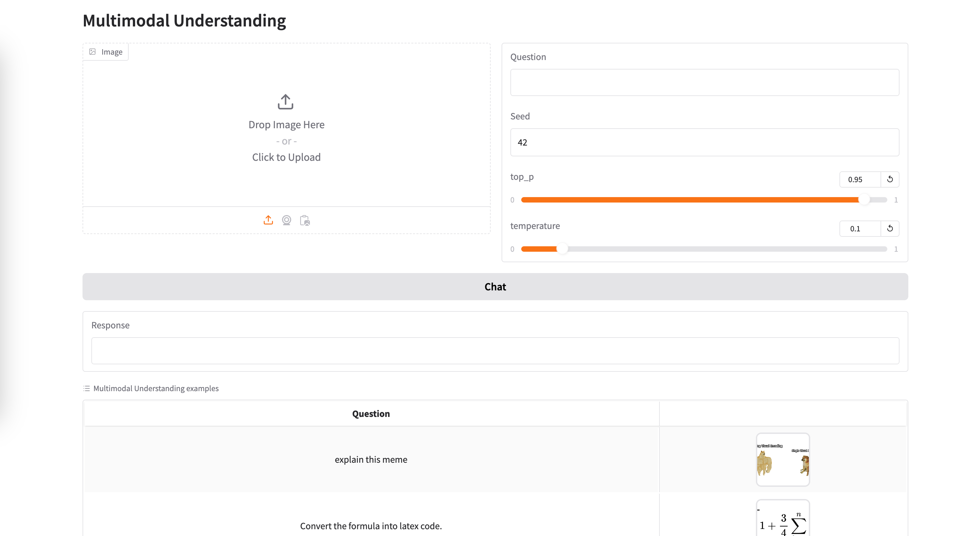The image size is (980, 536).
Task: Reset temperature to default value
Action: [x=890, y=228]
